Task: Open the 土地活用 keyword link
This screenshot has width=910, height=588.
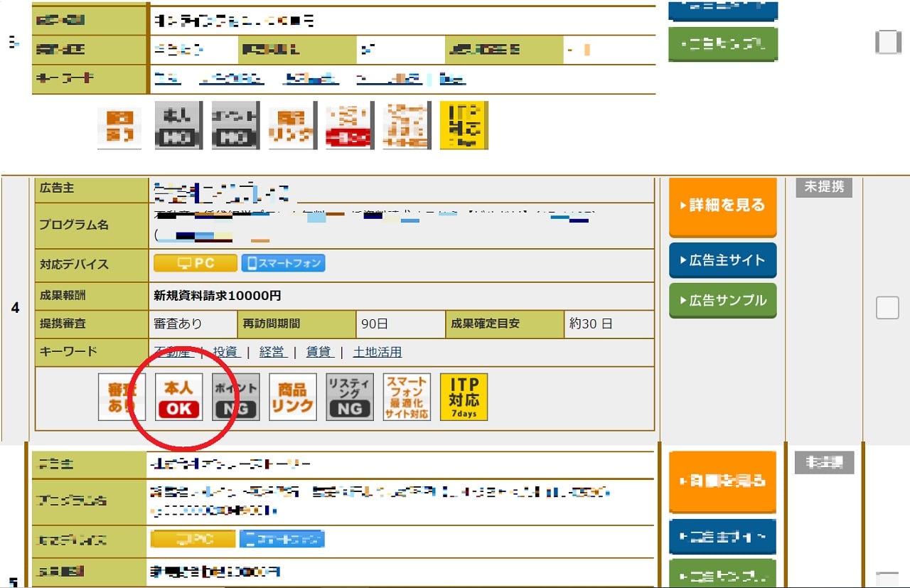Action: click(378, 352)
